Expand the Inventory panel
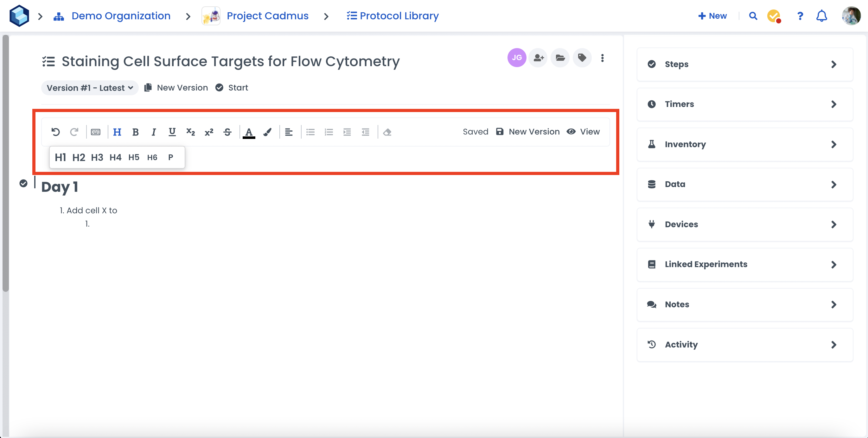Image resolution: width=868 pixels, height=438 pixels. click(744, 144)
